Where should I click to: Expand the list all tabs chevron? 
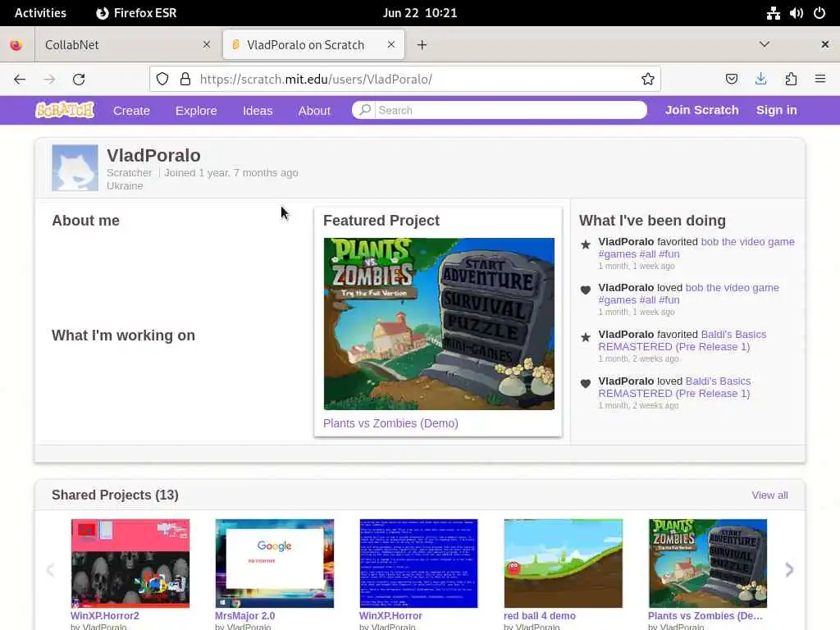(x=765, y=44)
